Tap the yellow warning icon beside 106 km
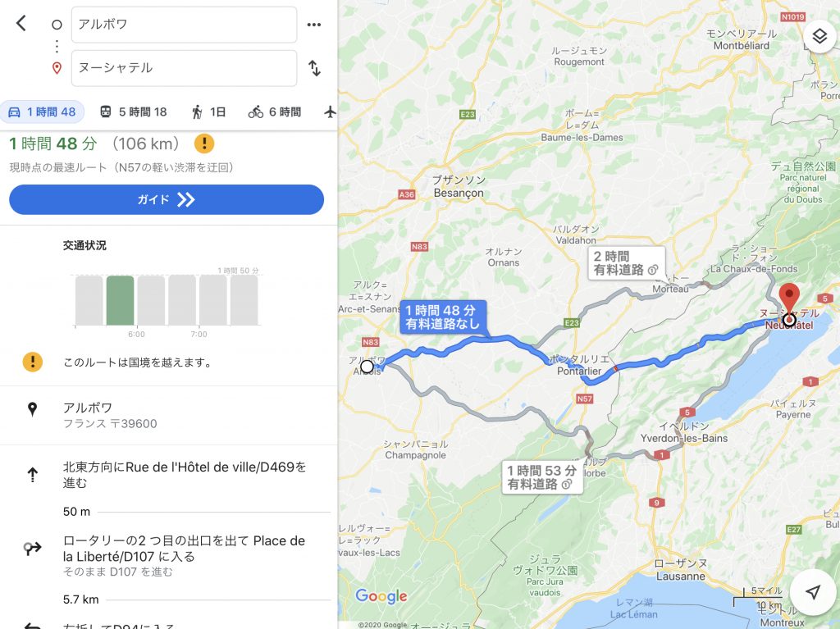The height and width of the screenshot is (629, 840). coord(204,144)
